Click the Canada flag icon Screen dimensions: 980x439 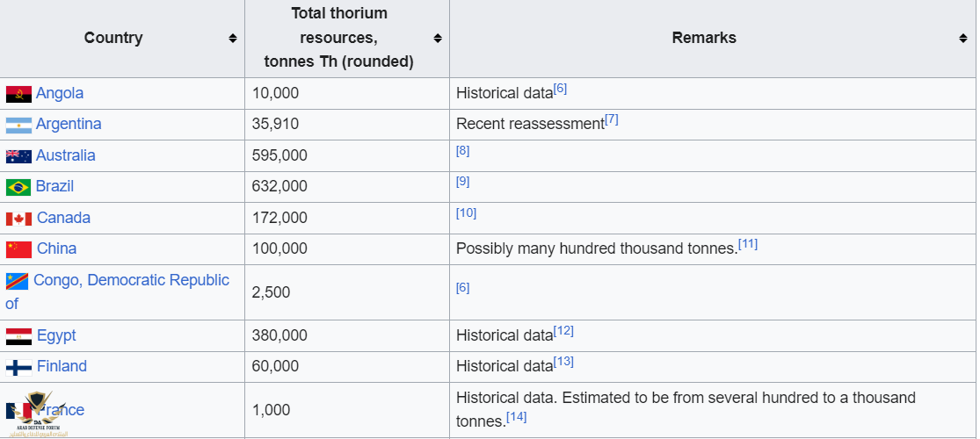(x=18, y=219)
